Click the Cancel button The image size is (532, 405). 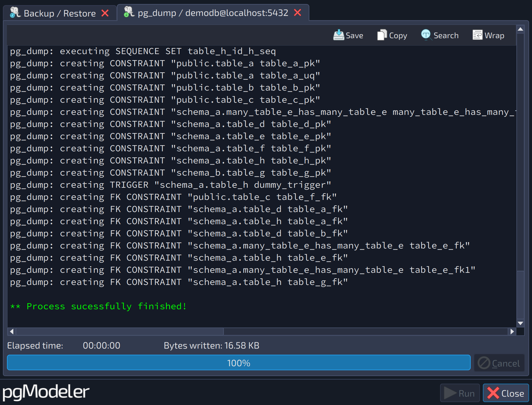[x=499, y=363]
